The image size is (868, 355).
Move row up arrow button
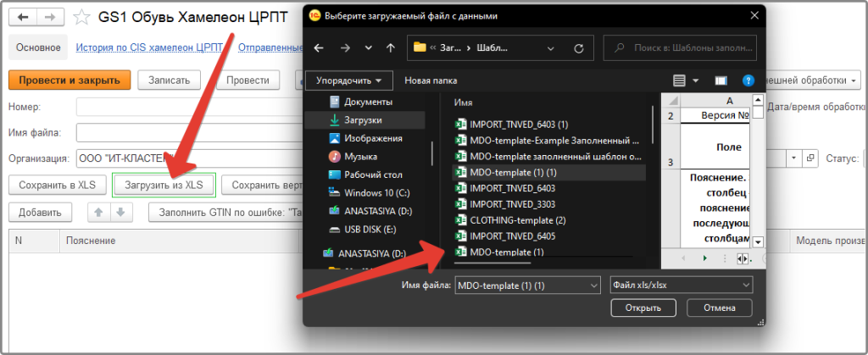(98, 213)
